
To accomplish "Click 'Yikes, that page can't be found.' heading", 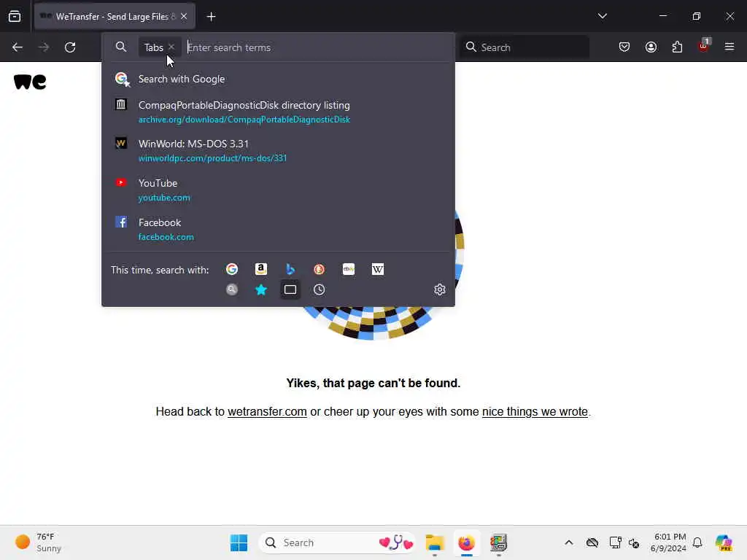I will (x=373, y=383).
